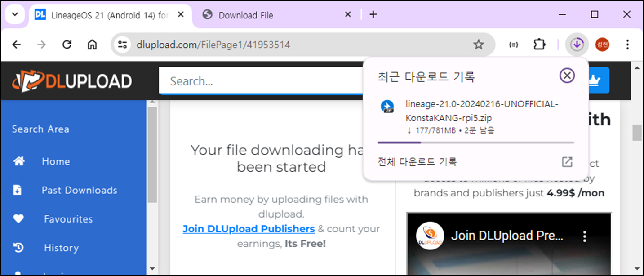Screen dimensions: 644x276
Task: Click the Favourites heart icon
Action: pyautogui.click(x=18, y=219)
